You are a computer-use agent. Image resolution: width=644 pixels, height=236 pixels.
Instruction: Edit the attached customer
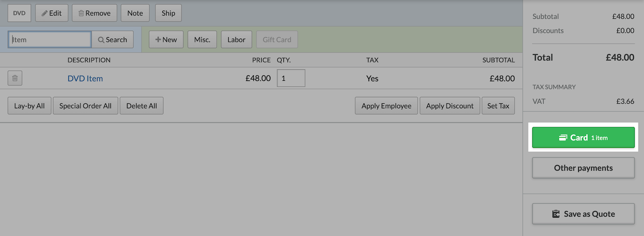pos(52,13)
